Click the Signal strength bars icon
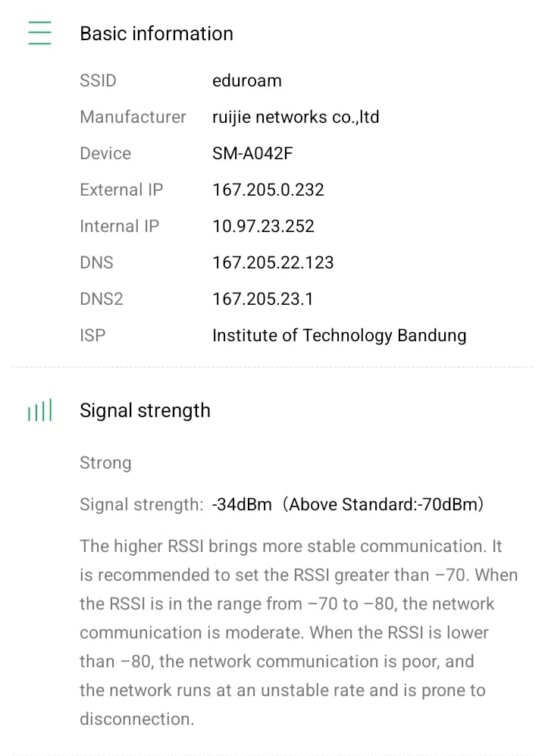The height and width of the screenshot is (756, 545). (39, 411)
